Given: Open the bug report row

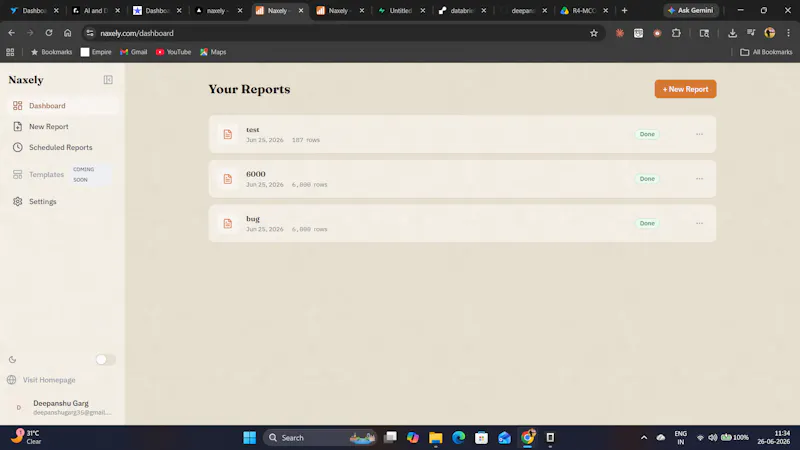Looking at the screenshot, I should point(462,223).
